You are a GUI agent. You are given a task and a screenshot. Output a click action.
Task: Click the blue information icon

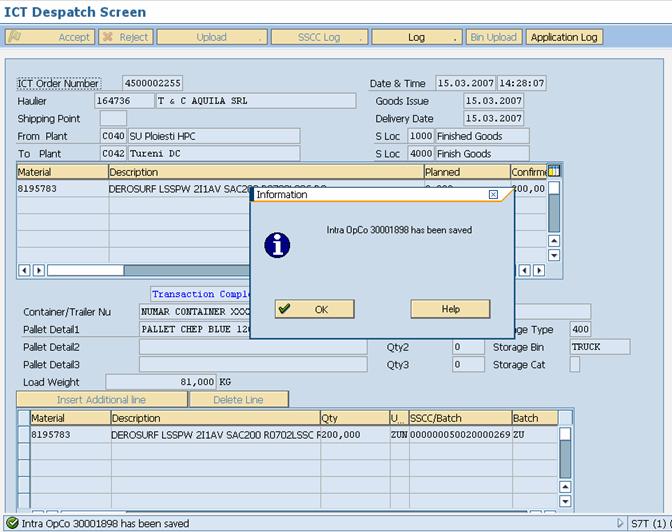(276, 244)
